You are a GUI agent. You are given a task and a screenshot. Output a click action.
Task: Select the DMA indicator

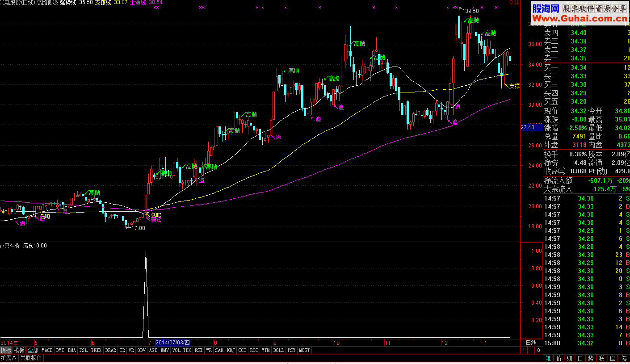click(x=72, y=350)
